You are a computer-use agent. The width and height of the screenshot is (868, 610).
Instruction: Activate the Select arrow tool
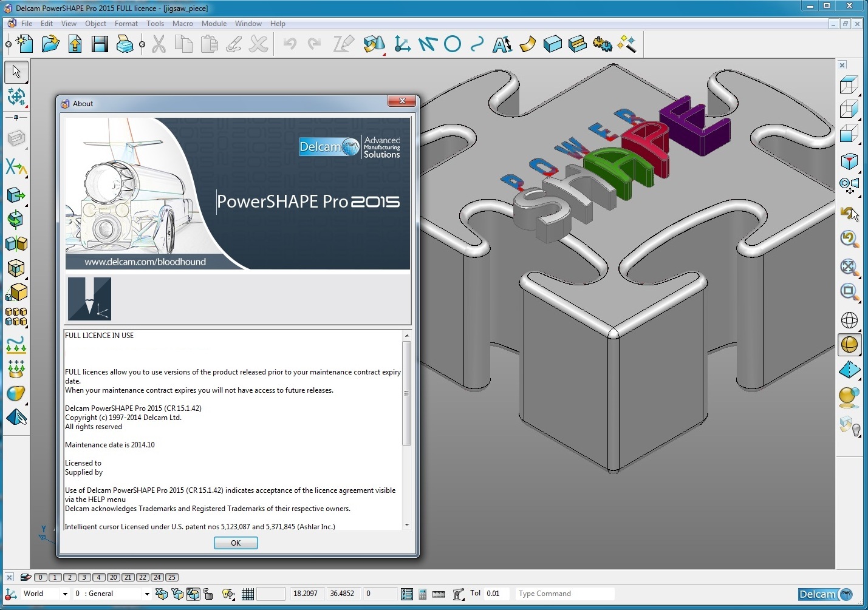tap(16, 72)
